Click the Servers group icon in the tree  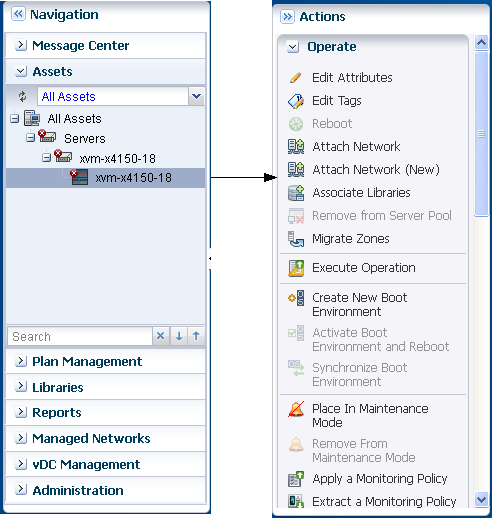coord(47,136)
